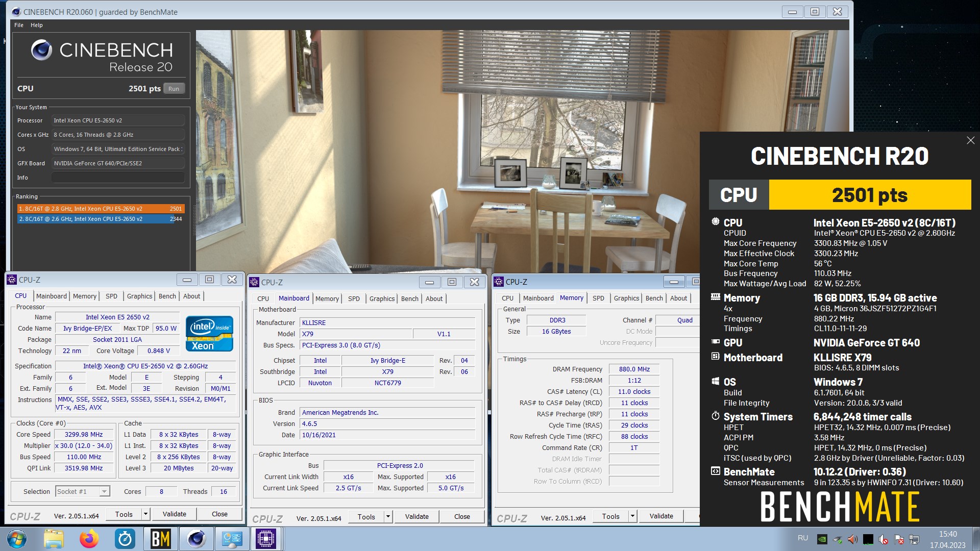Viewport: 980px width, 551px height.
Task: Open SPD tab in middle CPU-Z
Action: 354,298
